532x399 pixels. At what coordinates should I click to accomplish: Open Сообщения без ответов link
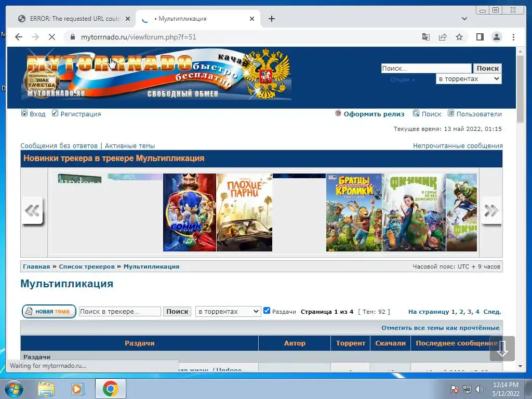[x=59, y=146]
